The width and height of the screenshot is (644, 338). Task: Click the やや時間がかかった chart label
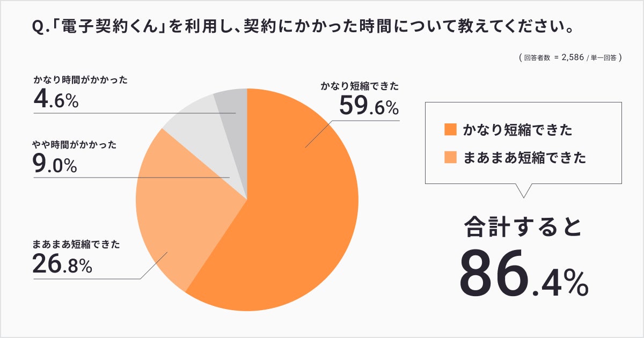click(75, 145)
